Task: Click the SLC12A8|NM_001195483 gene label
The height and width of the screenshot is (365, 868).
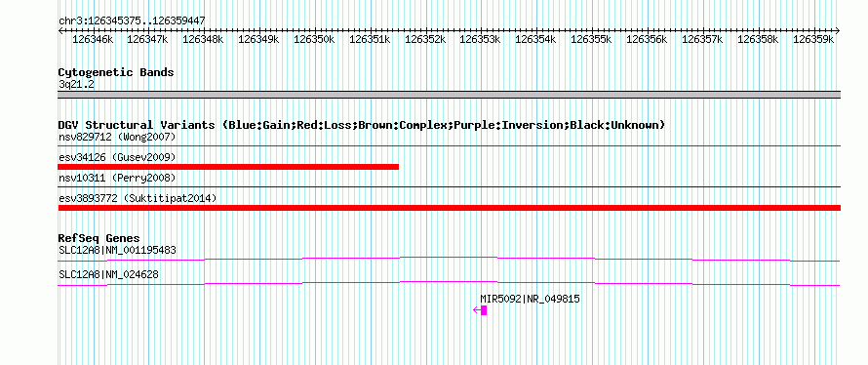Action: (117, 251)
